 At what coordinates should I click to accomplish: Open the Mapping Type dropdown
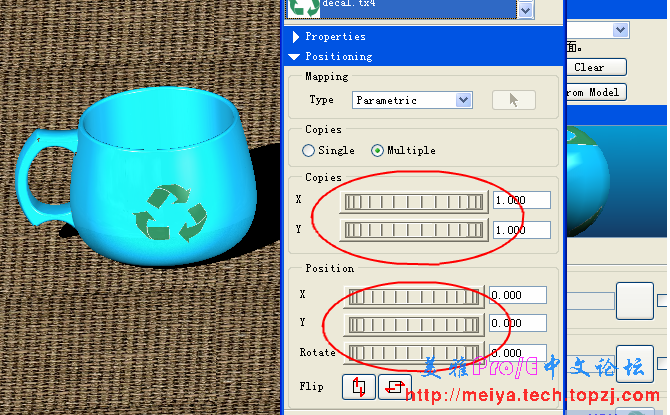[x=463, y=100]
